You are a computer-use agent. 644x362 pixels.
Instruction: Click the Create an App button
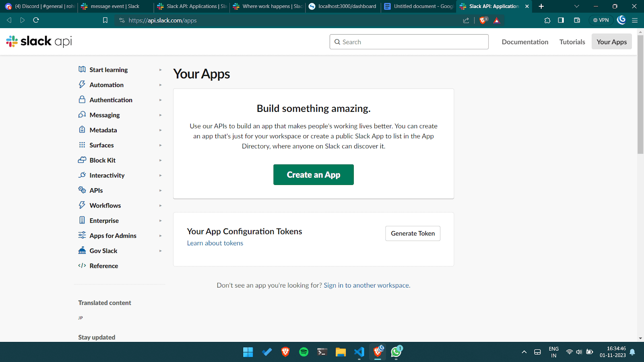(314, 175)
